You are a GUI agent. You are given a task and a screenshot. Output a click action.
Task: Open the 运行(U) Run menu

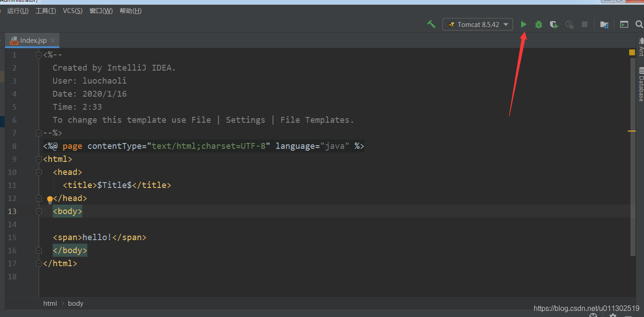coord(18,11)
